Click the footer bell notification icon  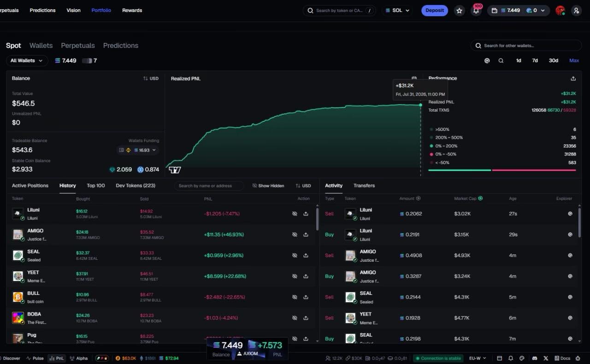pyautogui.click(x=511, y=358)
